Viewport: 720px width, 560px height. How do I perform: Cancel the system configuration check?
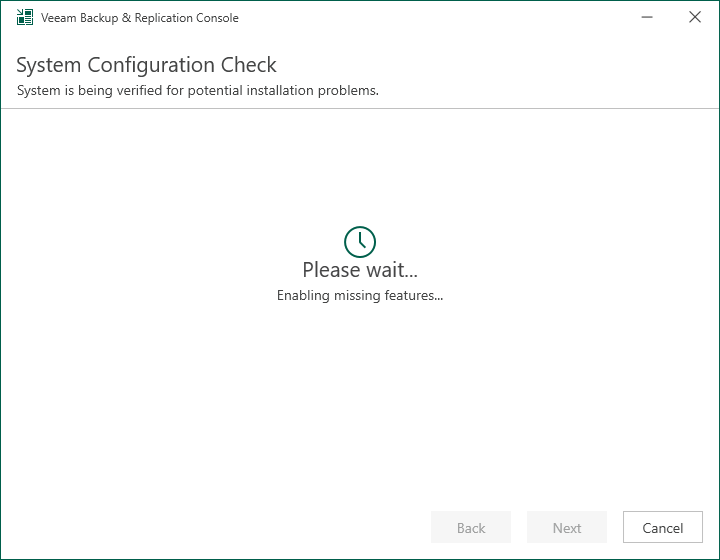point(663,527)
